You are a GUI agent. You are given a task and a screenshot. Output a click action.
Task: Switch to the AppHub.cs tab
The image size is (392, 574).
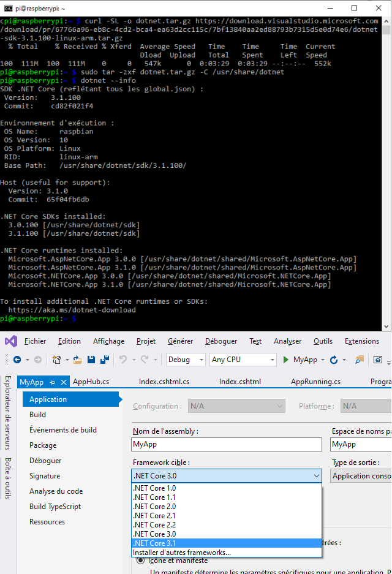pos(91,382)
